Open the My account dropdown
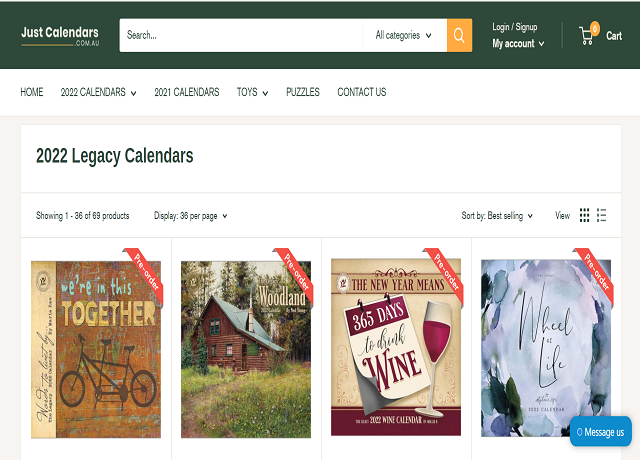This screenshot has width=640, height=460. 518,44
